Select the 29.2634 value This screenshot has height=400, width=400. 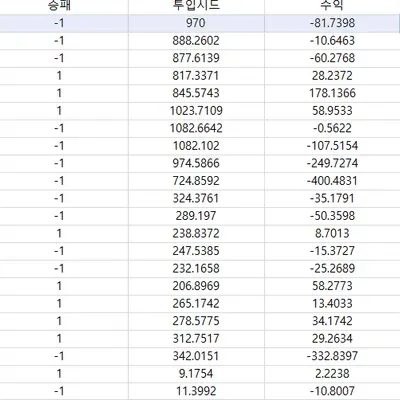[x=332, y=339]
